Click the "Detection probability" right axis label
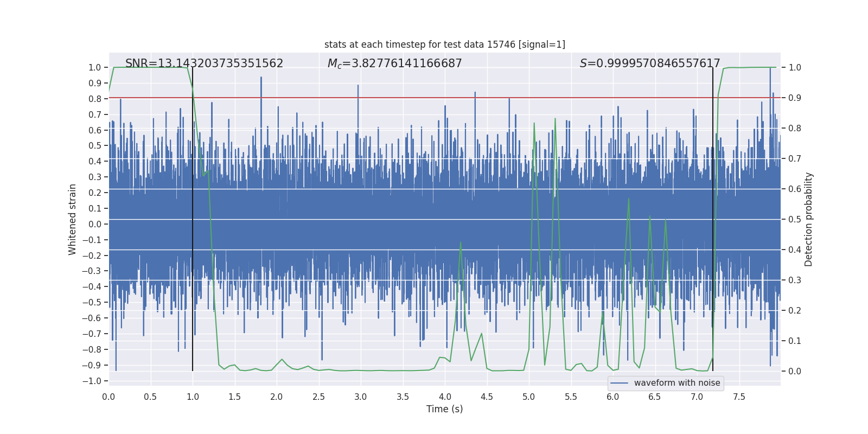Screen dimensions: 868x434 point(808,219)
